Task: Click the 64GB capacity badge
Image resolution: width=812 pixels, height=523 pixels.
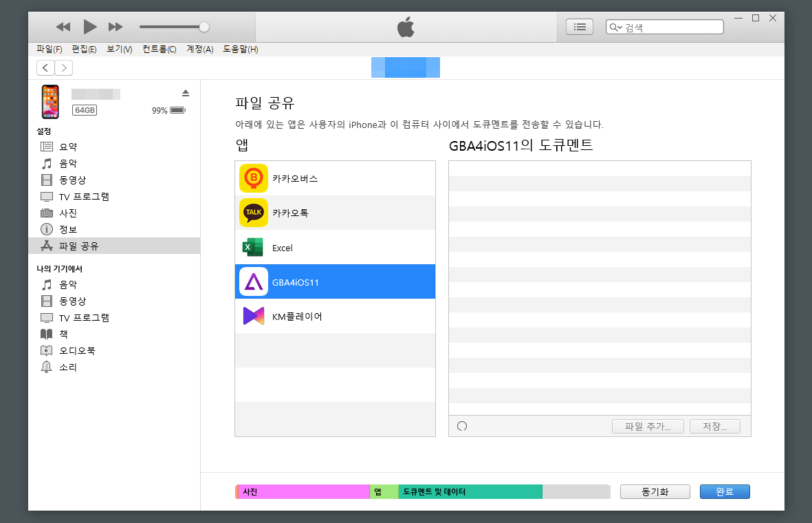Action: [x=85, y=110]
